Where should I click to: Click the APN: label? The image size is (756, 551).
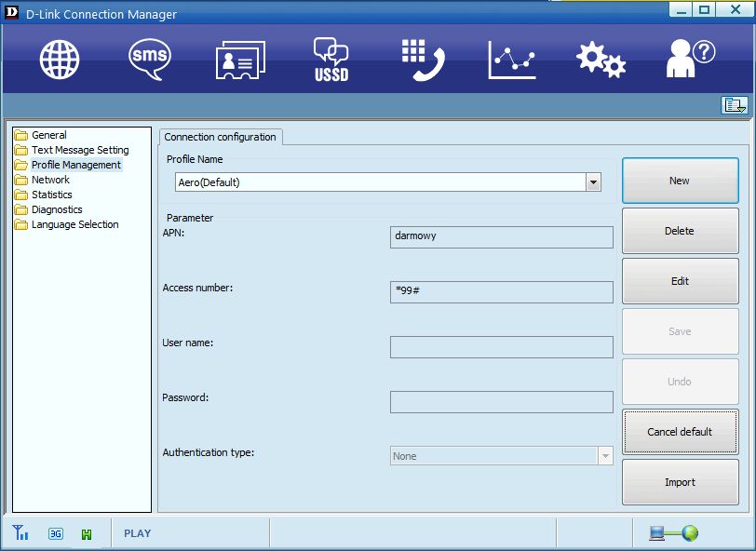[x=173, y=233]
